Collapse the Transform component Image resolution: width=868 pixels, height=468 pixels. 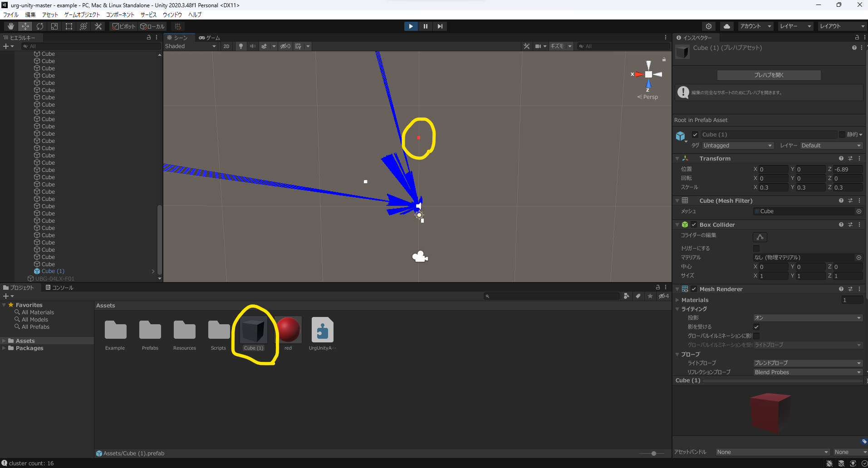point(677,158)
